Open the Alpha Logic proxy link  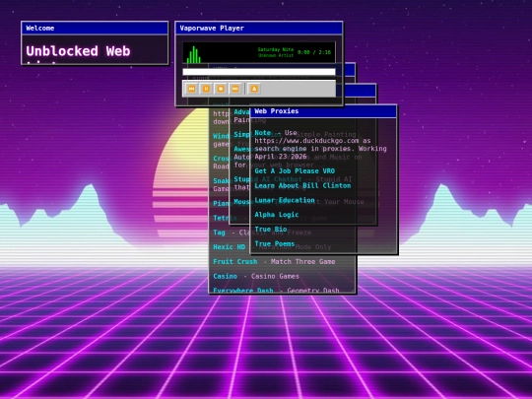(277, 215)
